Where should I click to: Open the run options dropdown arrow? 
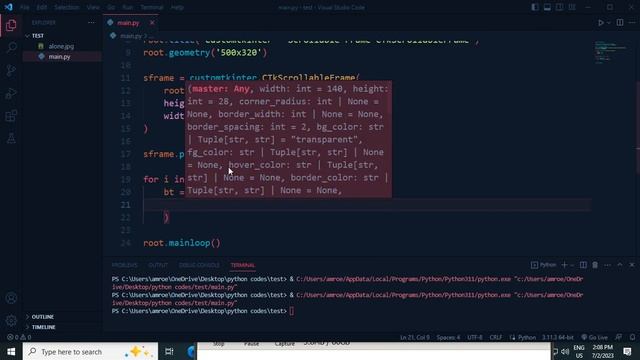pyautogui.click(x=609, y=23)
